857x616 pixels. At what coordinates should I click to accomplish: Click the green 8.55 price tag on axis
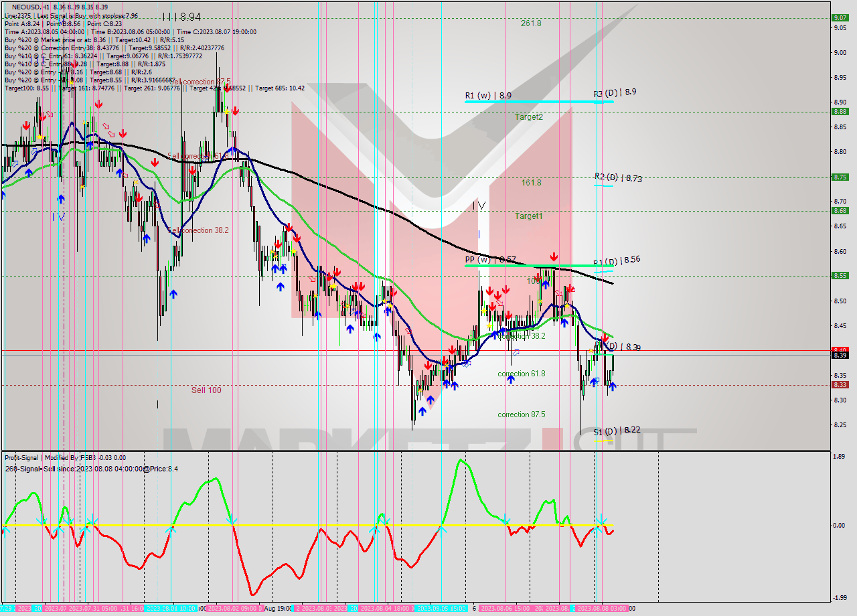(840, 275)
